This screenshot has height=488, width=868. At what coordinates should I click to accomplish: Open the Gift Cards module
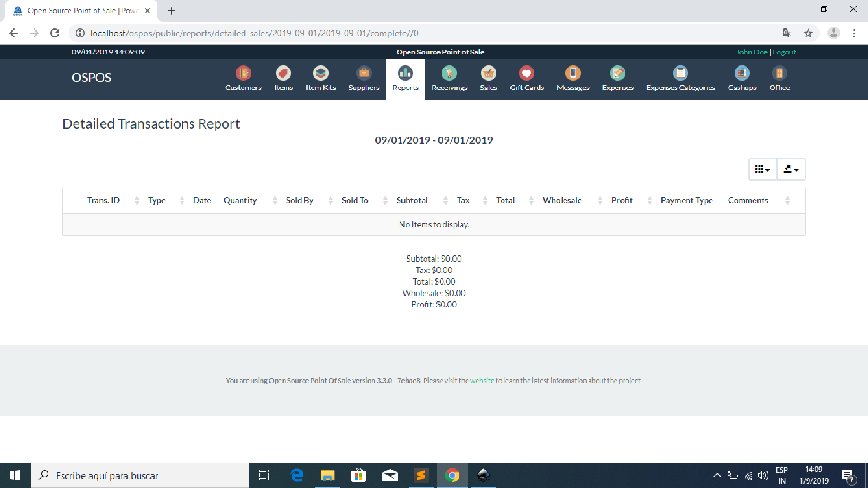point(527,78)
